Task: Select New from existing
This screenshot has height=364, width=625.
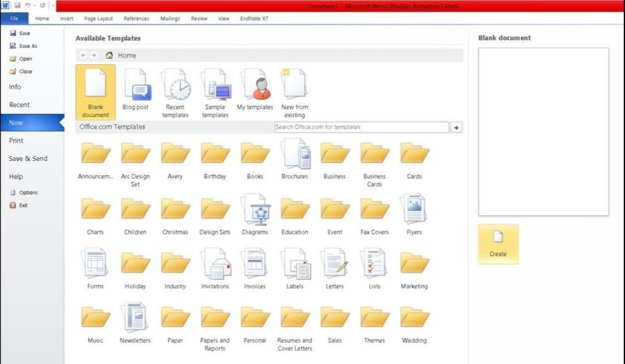Action: tap(295, 93)
